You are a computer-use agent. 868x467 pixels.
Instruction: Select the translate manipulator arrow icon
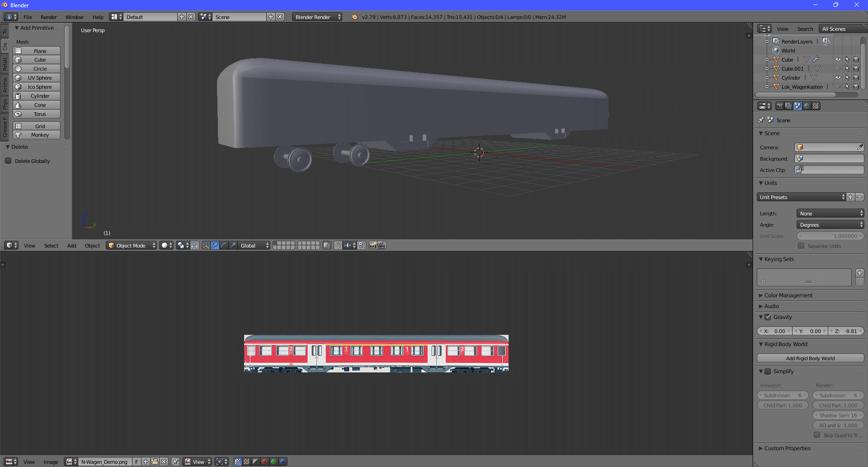215,245
